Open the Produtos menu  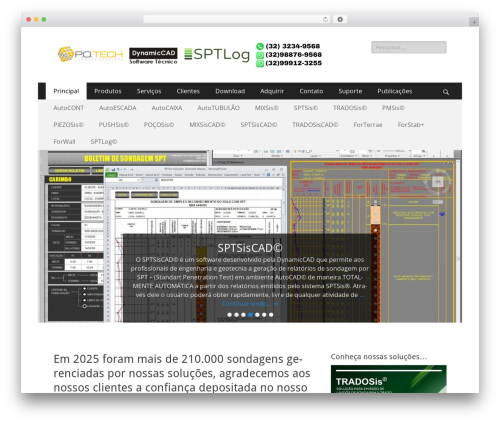point(108,91)
